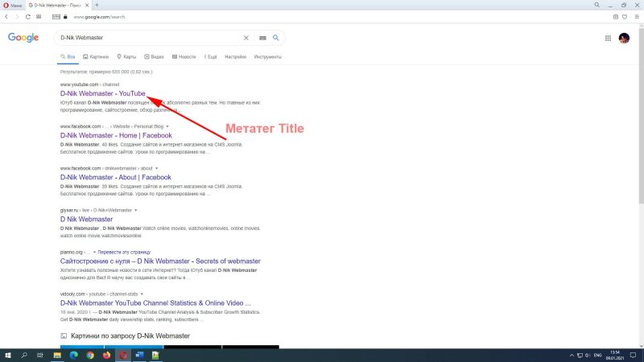Open the Windows Start menu
This screenshot has height=362, width=644.
click(x=7, y=355)
